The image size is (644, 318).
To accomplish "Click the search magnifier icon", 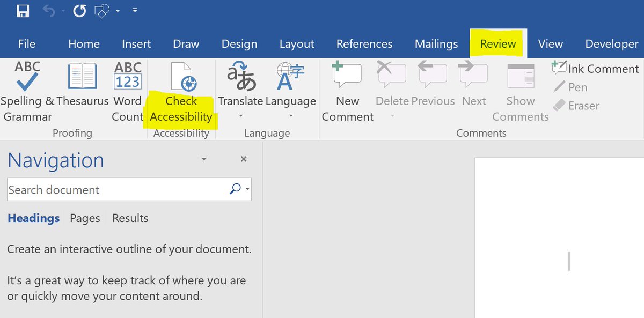I will (x=235, y=189).
